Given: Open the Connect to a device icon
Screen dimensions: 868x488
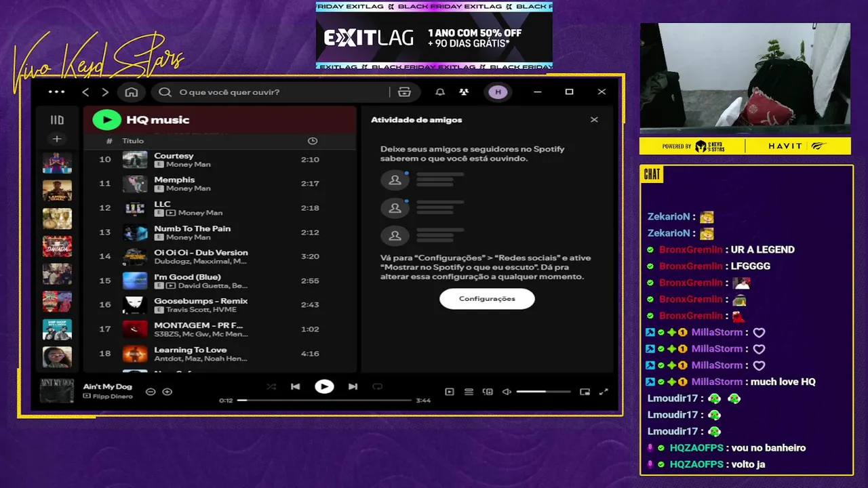Looking at the screenshot, I should click(x=488, y=392).
